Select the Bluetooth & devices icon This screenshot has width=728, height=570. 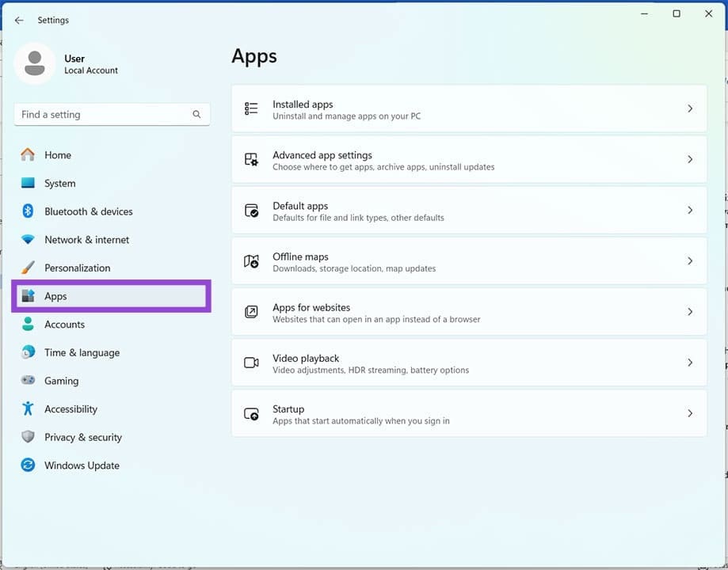[28, 211]
